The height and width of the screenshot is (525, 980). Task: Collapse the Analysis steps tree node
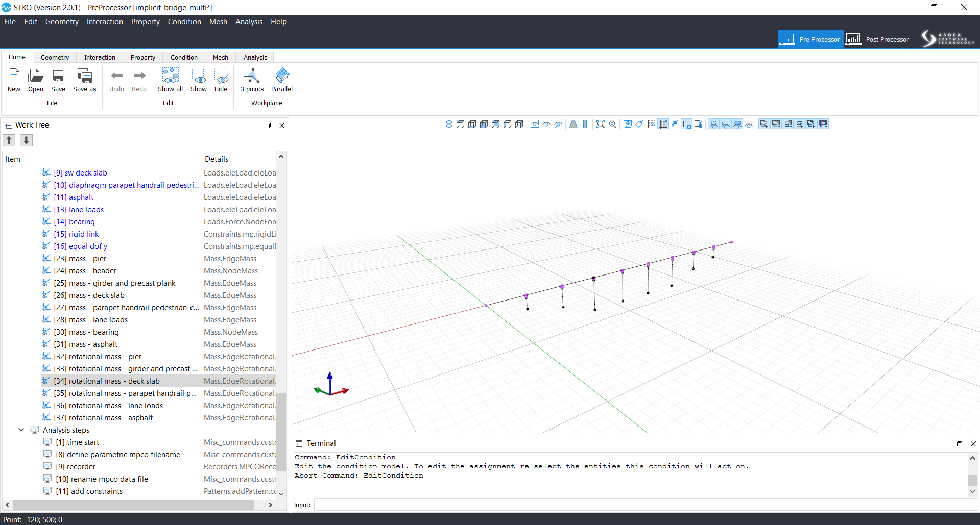point(21,430)
